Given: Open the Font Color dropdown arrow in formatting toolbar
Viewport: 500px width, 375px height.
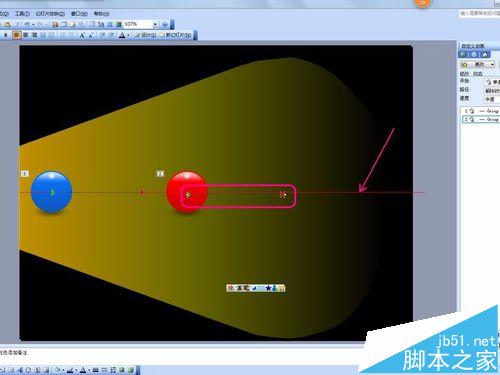Looking at the screenshot, I should point(128,35).
